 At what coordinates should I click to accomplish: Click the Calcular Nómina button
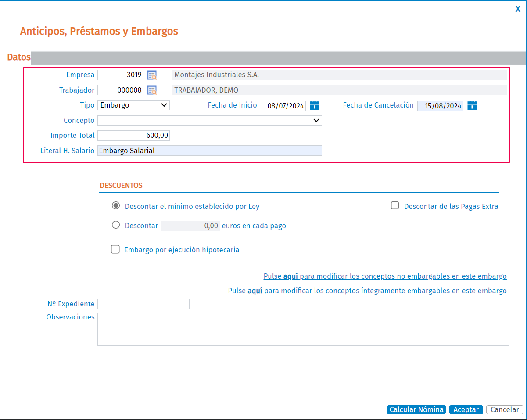(x=416, y=409)
